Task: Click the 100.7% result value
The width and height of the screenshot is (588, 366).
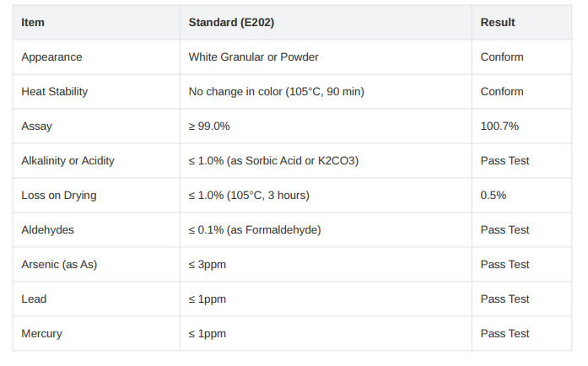Action: [499, 126]
